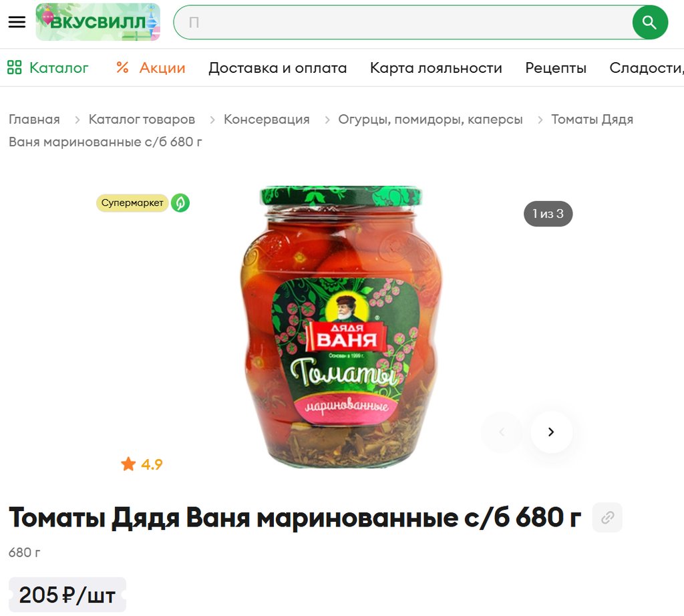
Task: Click the previous image left arrow
Action: pyautogui.click(x=502, y=432)
